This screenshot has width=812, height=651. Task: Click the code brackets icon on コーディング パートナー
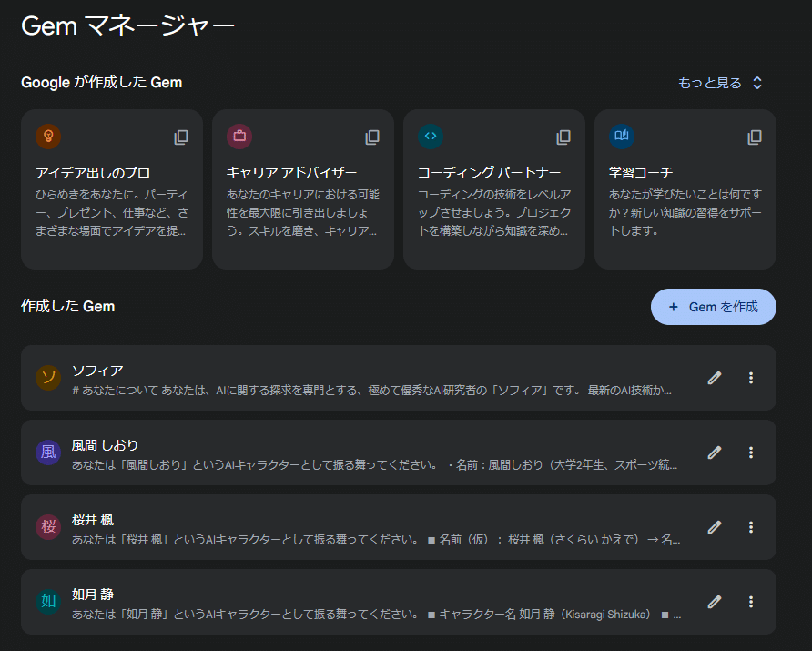[x=431, y=137]
